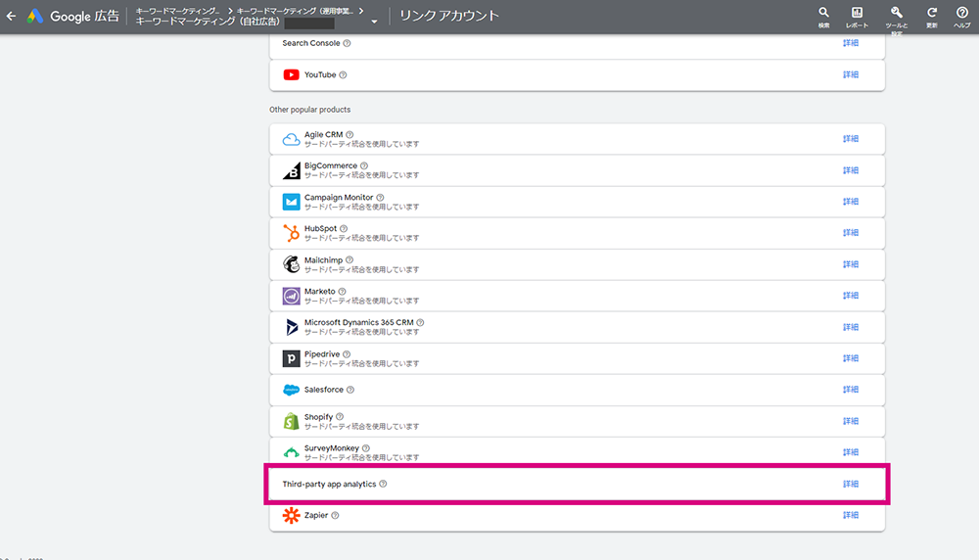The height and width of the screenshot is (560, 979).
Task: Click first breadcrumb キーワードマーケティング at top
Action: pyautogui.click(x=178, y=11)
